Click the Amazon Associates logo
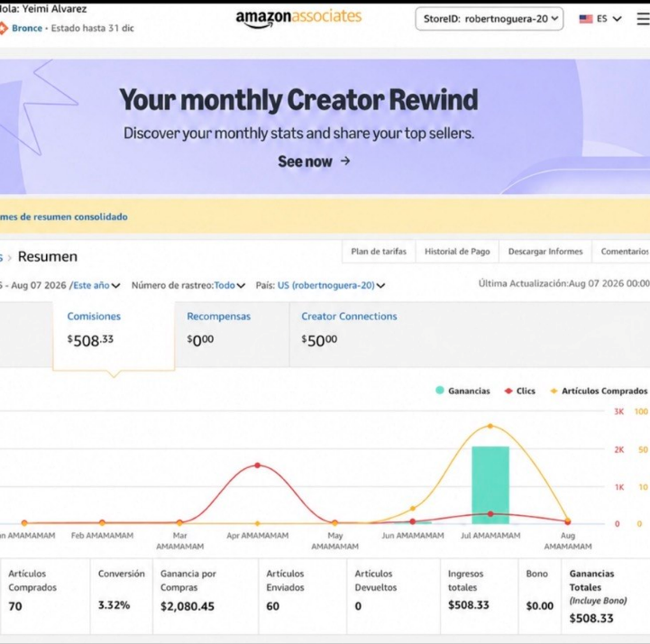 point(298,18)
